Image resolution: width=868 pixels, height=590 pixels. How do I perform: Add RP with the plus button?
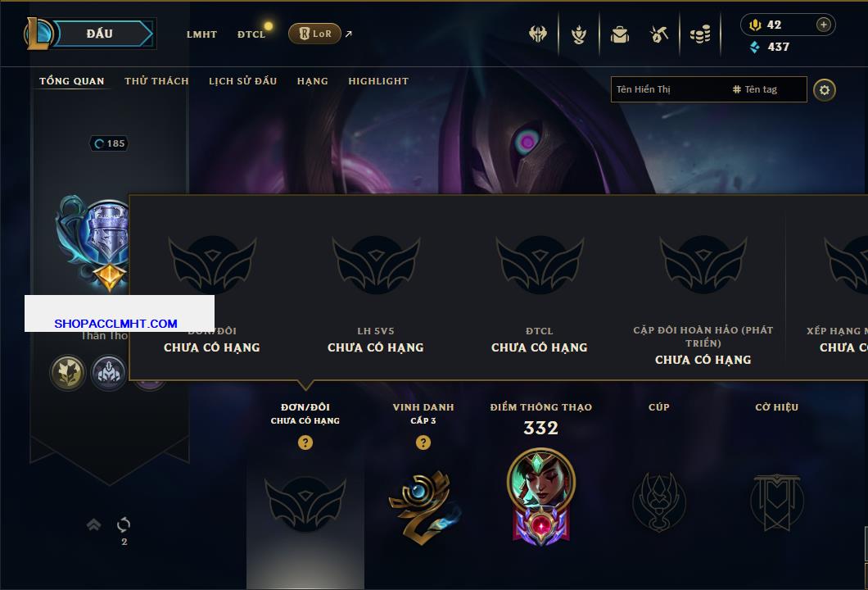824,25
